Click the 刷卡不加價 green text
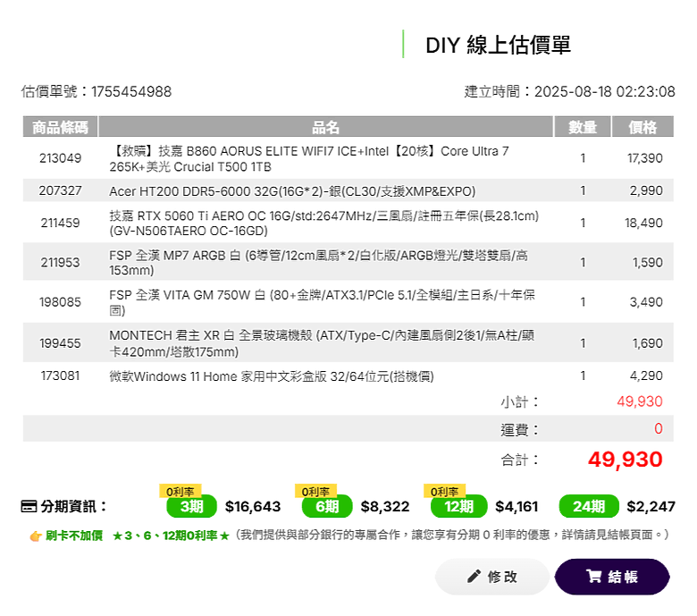 pos(74,536)
